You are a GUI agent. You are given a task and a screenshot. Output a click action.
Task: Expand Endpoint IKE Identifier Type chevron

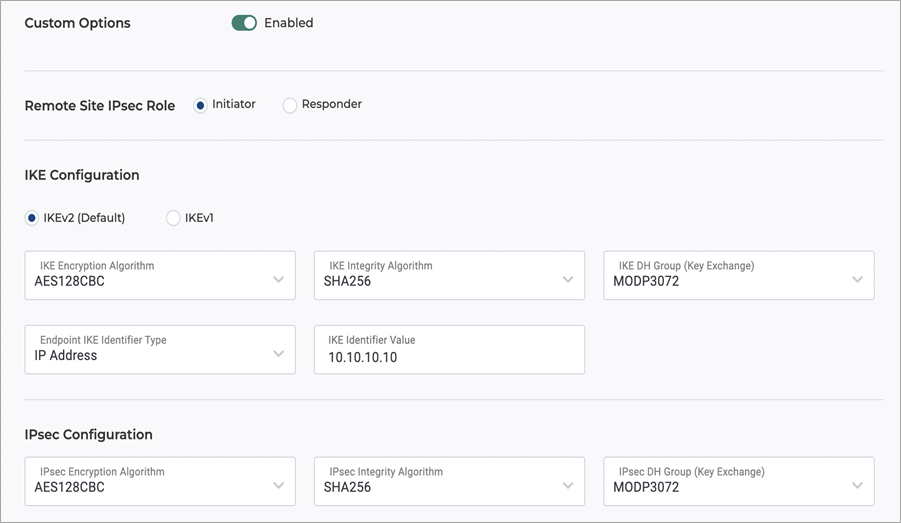(279, 353)
